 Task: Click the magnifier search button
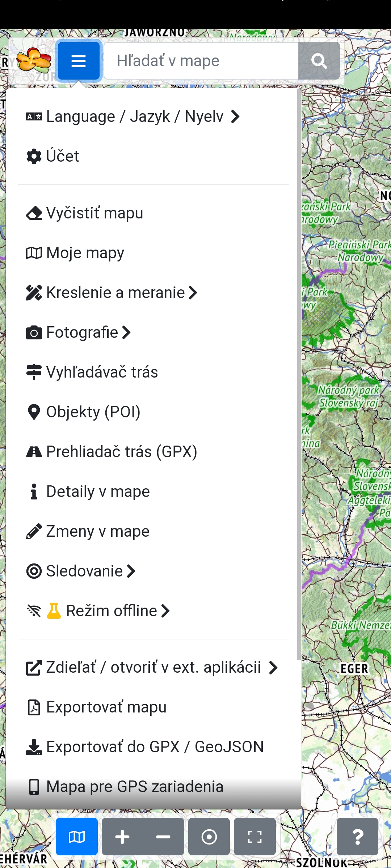tap(319, 61)
